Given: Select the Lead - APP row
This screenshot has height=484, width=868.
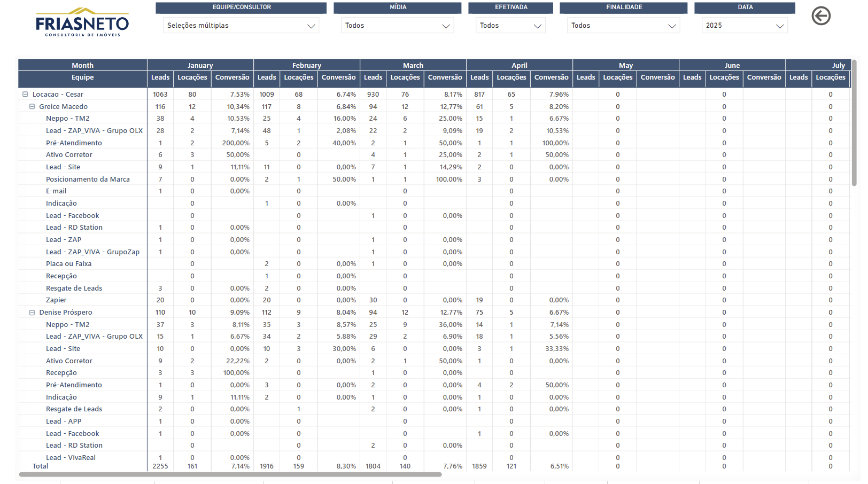Looking at the screenshot, I should [x=64, y=421].
